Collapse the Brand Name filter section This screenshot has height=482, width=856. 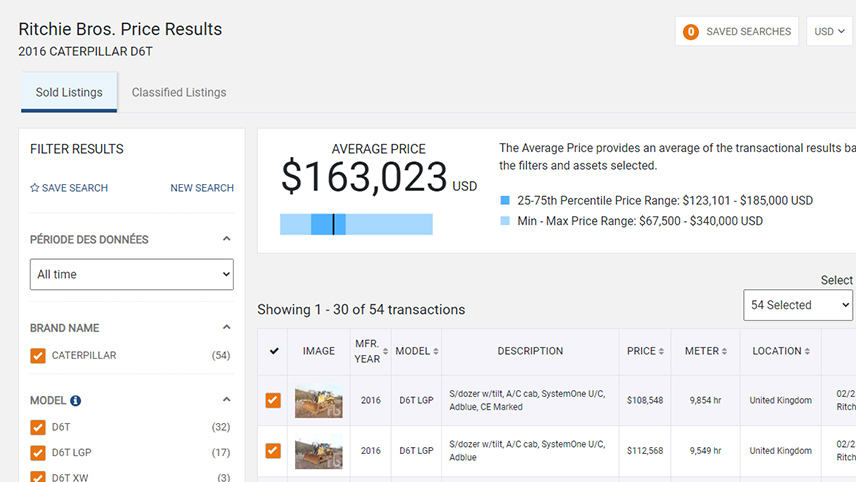[227, 328]
